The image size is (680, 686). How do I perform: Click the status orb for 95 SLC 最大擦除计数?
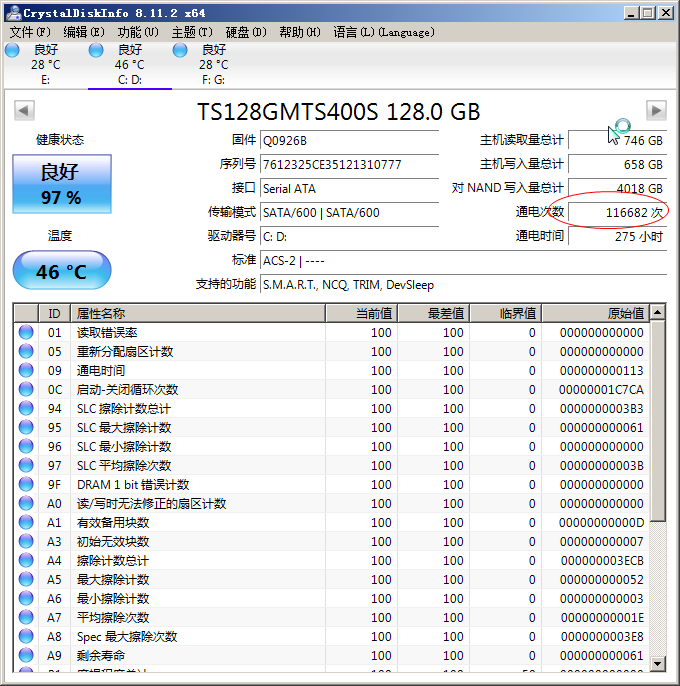[x=26, y=427]
